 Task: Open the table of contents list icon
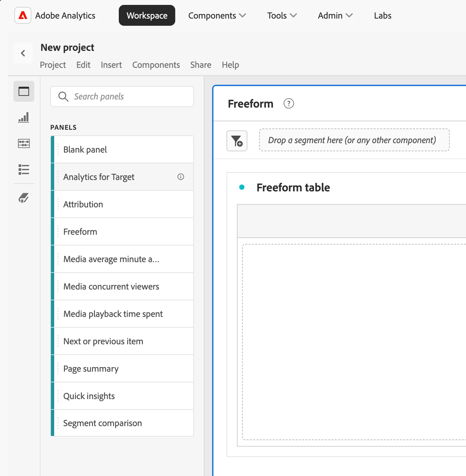[24, 170]
